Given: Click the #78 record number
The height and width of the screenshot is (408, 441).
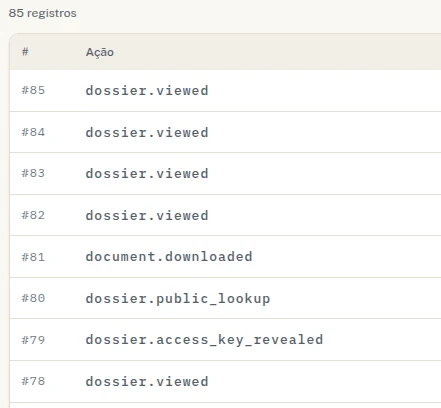Looking at the screenshot, I should click(x=33, y=381).
